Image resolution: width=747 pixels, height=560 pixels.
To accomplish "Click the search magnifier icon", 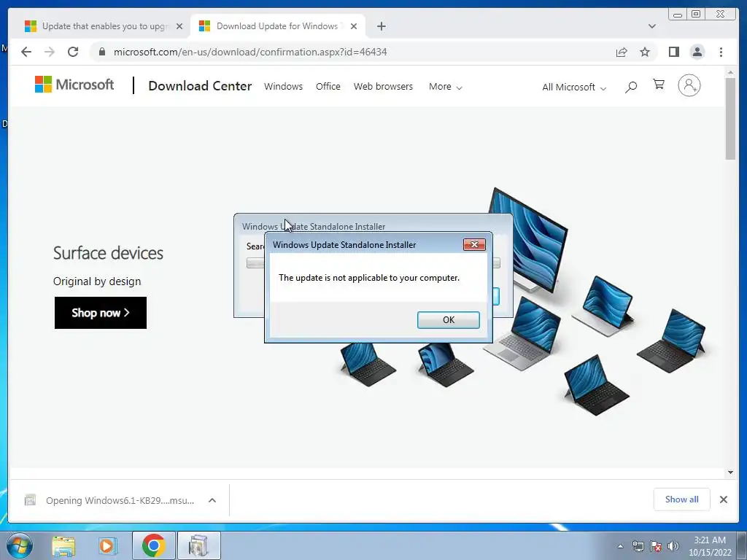I will (631, 87).
